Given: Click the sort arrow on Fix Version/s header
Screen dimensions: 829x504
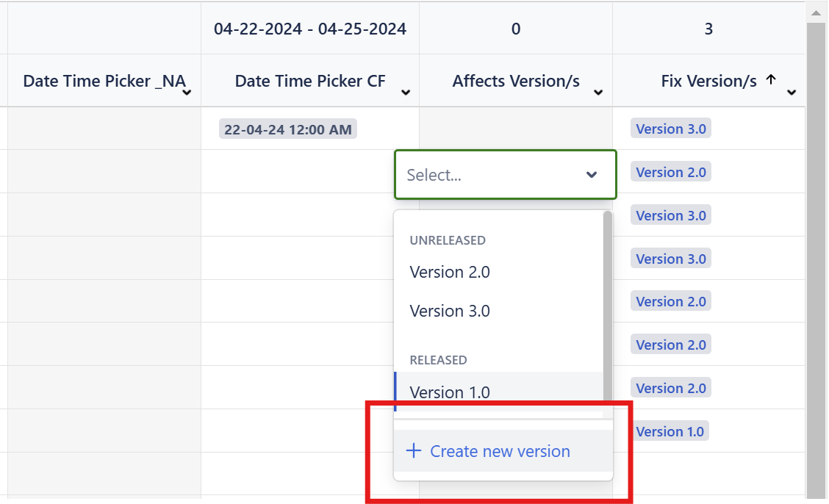Looking at the screenshot, I should (x=771, y=80).
